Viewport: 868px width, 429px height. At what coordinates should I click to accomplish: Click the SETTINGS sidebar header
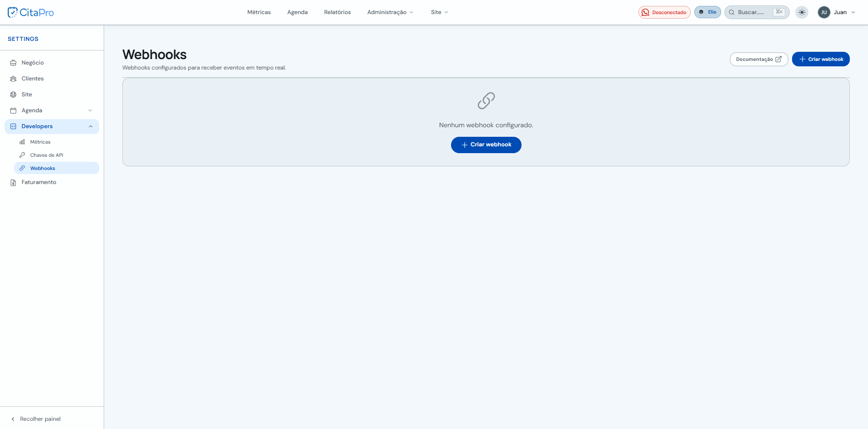23,39
